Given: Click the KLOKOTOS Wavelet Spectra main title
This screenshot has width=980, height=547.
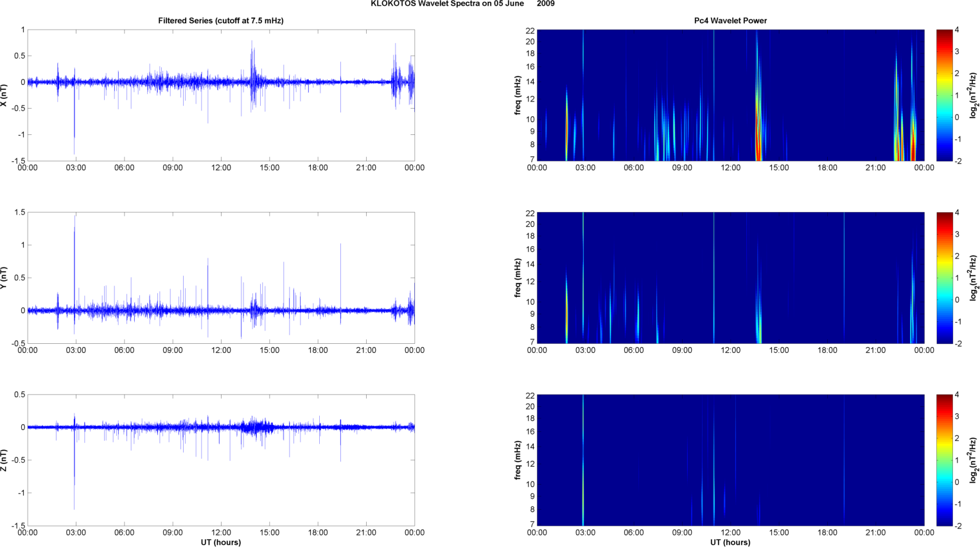Looking at the screenshot, I should click(462, 4).
